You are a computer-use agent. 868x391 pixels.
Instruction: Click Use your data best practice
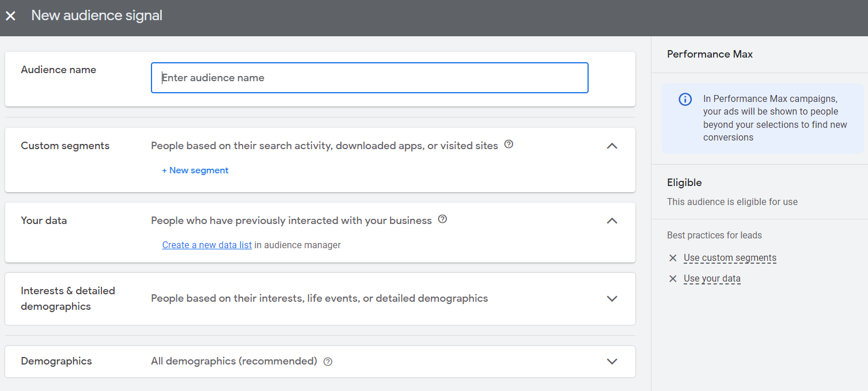pos(712,279)
